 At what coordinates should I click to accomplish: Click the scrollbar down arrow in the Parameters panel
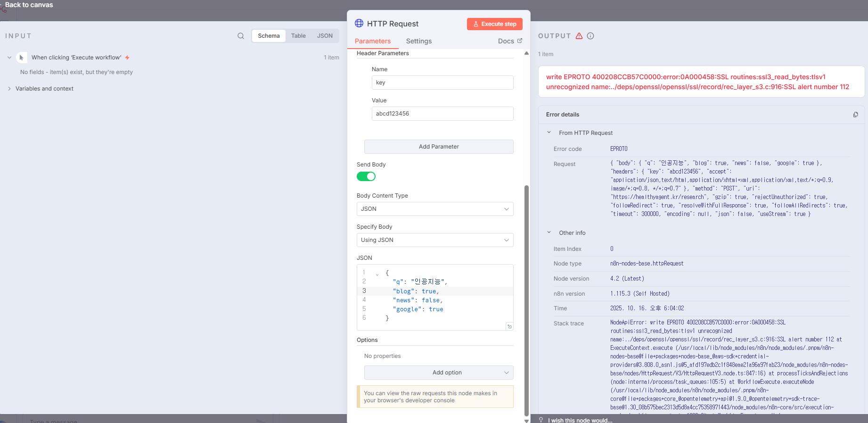click(x=526, y=420)
